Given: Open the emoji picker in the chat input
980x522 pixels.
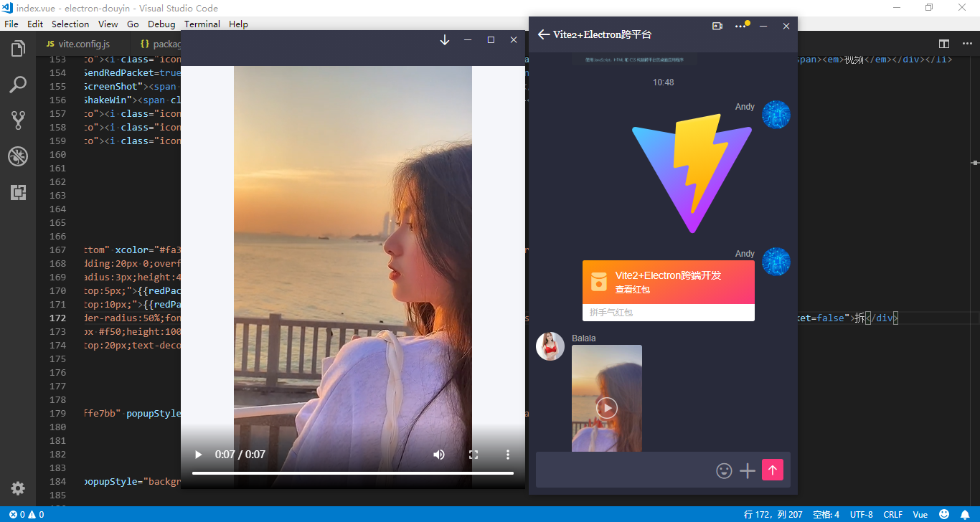Looking at the screenshot, I should tap(724, 471).
